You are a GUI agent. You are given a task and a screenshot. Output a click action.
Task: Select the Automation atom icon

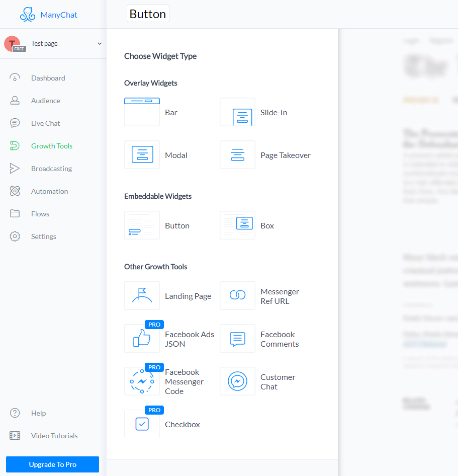(15, 191)
